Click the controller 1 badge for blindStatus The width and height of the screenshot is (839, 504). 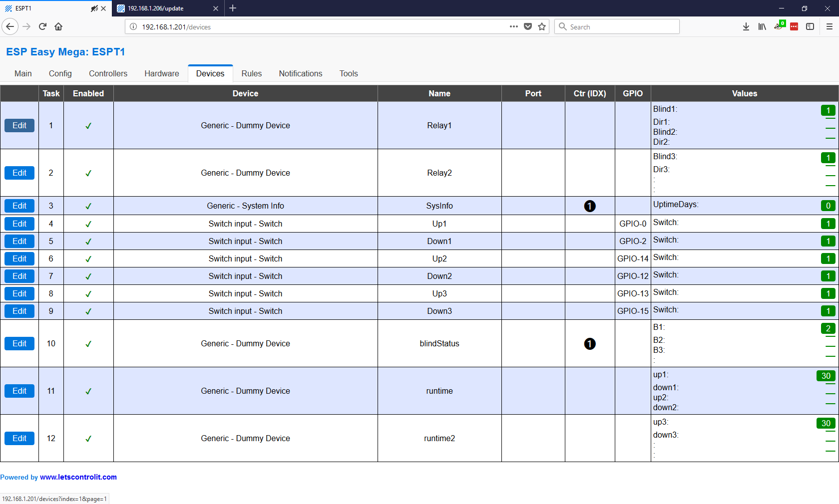pos(590,344)
